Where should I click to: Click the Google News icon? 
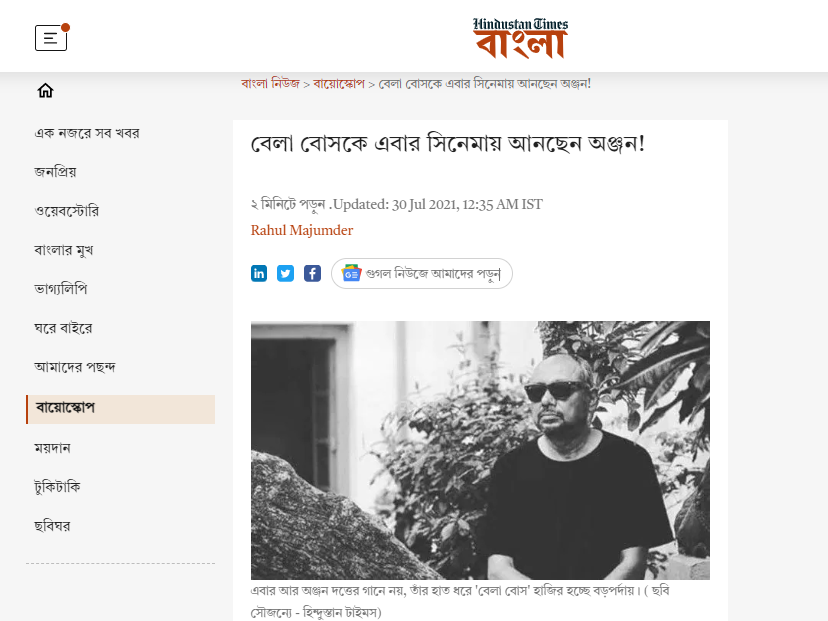coord(351,274)
